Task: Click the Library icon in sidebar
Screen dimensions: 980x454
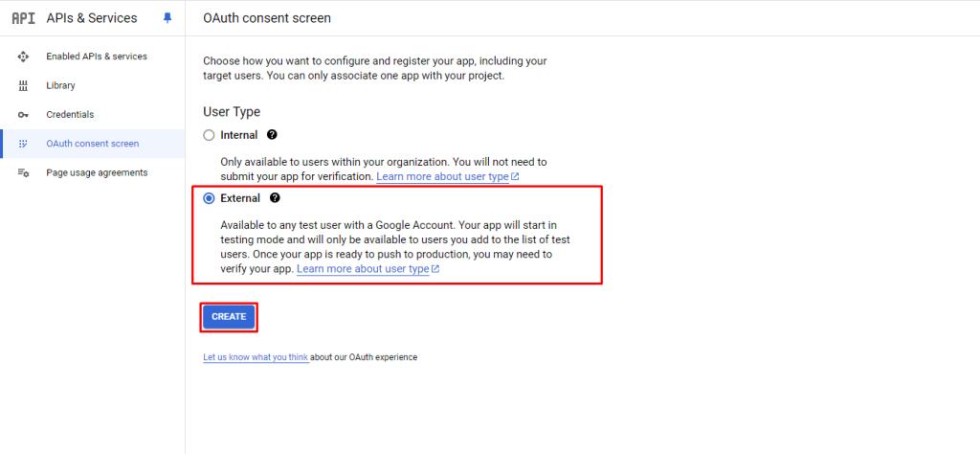Action: click(23, 85)
